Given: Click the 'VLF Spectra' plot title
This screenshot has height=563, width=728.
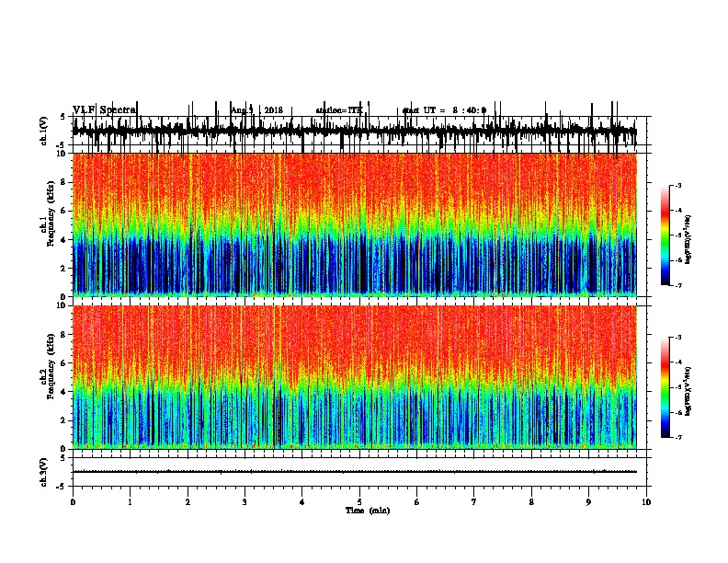Looking at the screenshot, I should coord(104,110).
